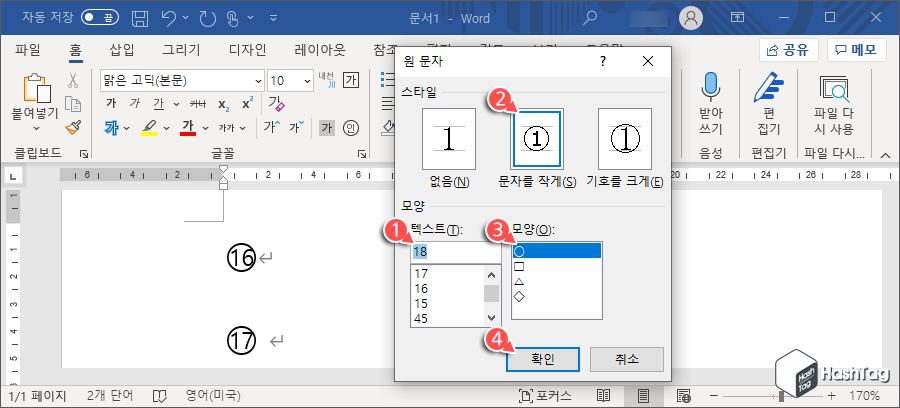Apply underline formatting

(158, 104)
